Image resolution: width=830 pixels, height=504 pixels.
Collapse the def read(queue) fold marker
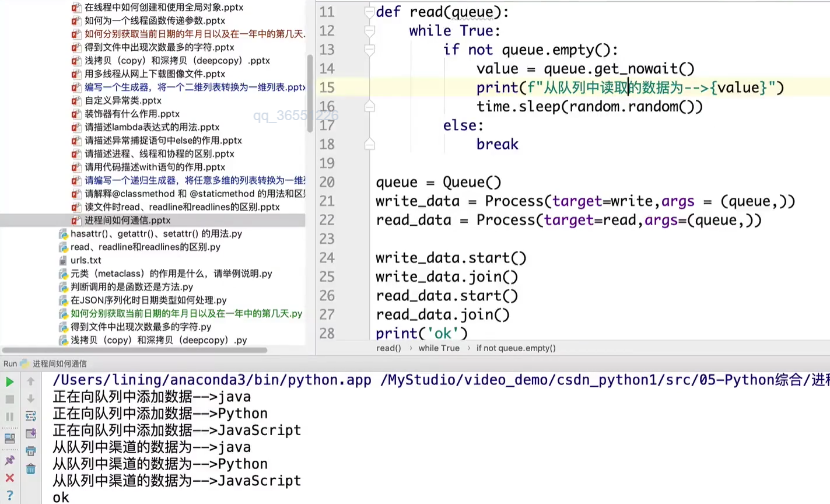click(x=369, y=12)
